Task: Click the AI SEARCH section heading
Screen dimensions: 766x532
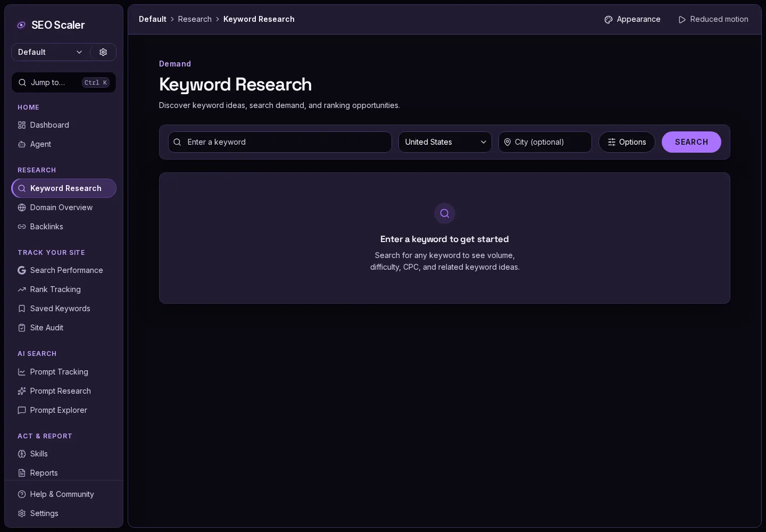Action: point(37,354)
